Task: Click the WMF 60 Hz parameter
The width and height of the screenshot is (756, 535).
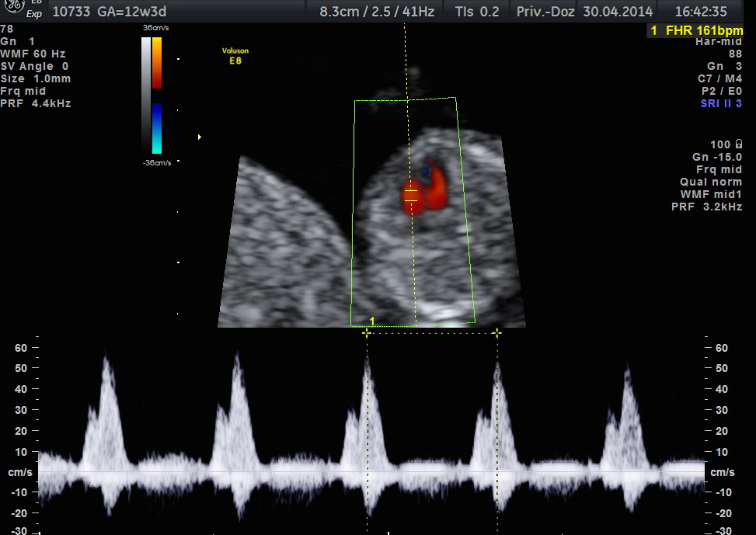Action: 33,54
